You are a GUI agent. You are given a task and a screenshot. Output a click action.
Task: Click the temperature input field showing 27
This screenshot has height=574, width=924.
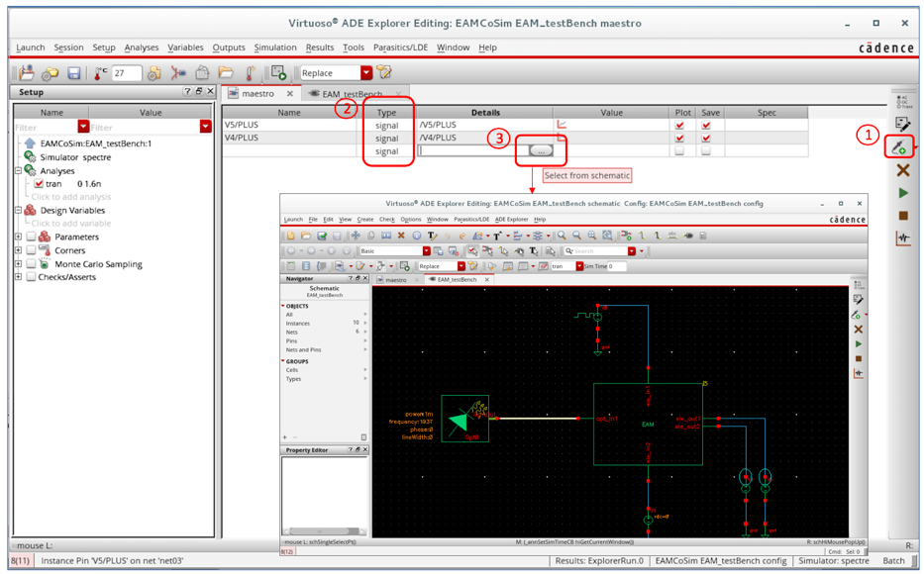tap(127, 73)
